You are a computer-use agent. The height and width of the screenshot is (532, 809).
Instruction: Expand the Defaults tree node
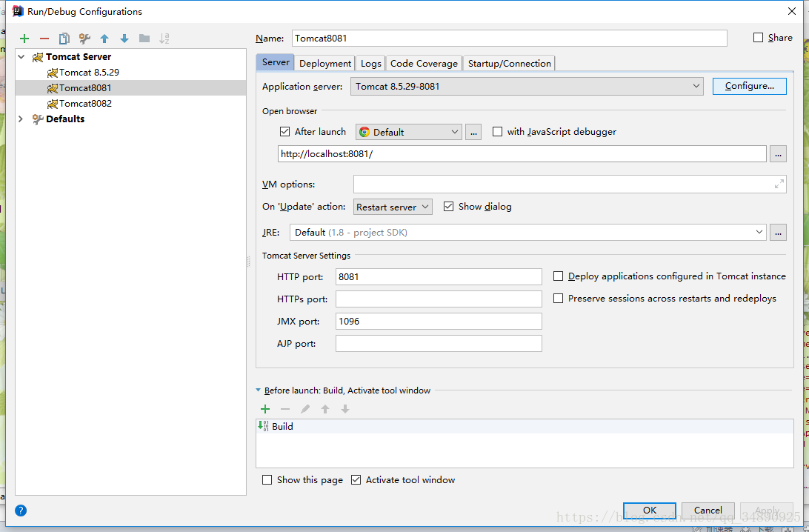click(x=21, y=119)
